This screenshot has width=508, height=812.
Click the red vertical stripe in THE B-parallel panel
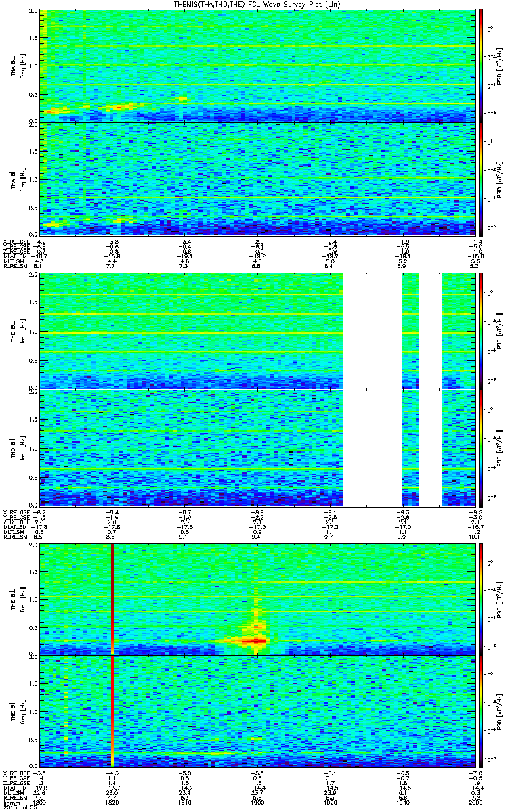click(x=112, y=711)
